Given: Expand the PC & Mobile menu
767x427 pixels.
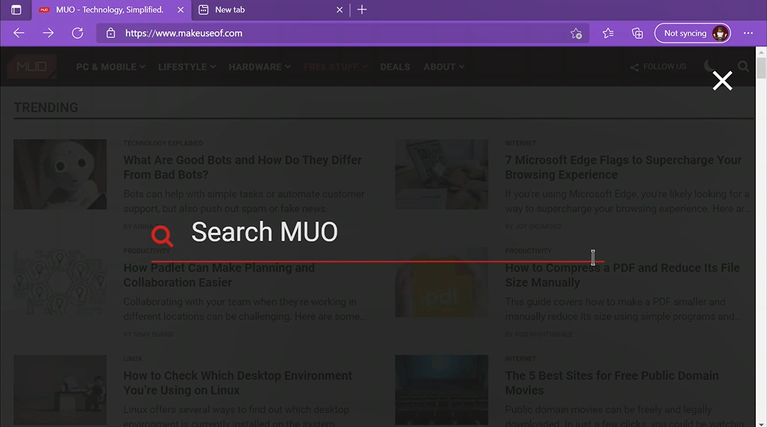Looking at the screenshot, I should [x=111, y=67].
